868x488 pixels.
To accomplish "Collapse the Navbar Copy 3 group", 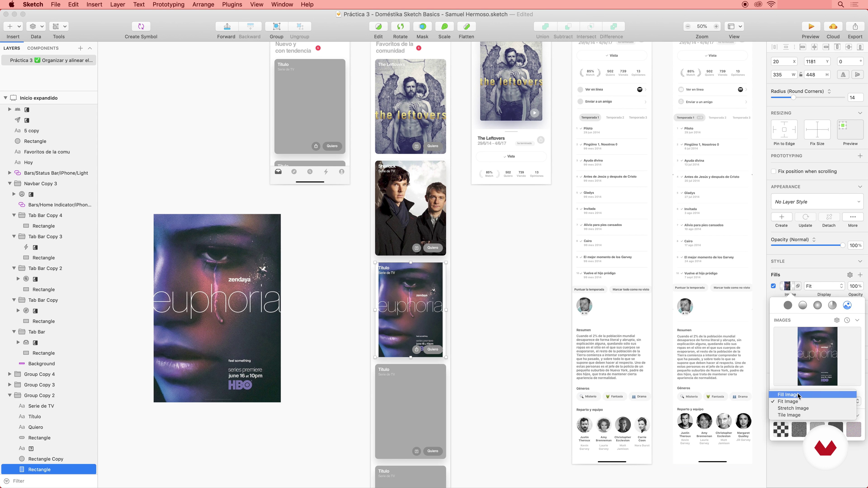I will [9, 183].
